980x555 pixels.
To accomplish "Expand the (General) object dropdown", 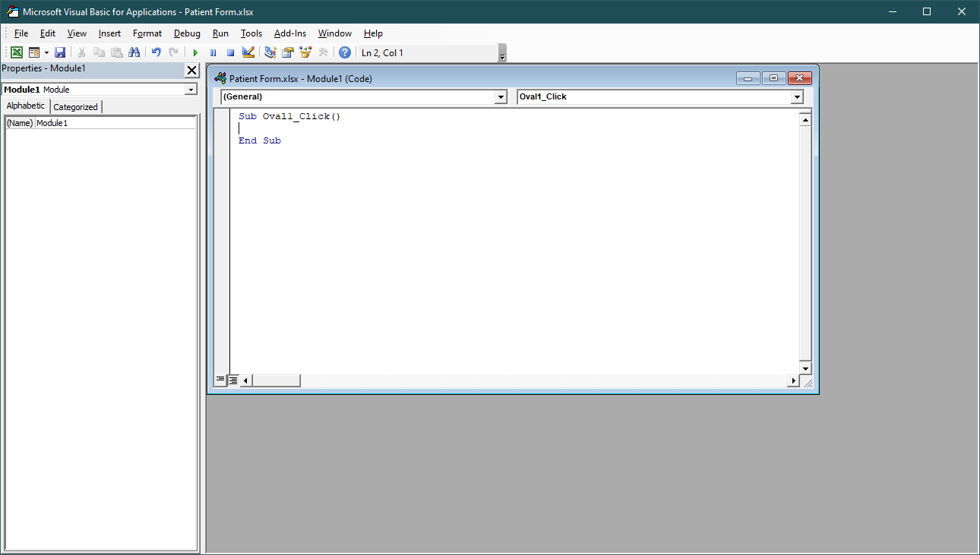I will (501, 97).
